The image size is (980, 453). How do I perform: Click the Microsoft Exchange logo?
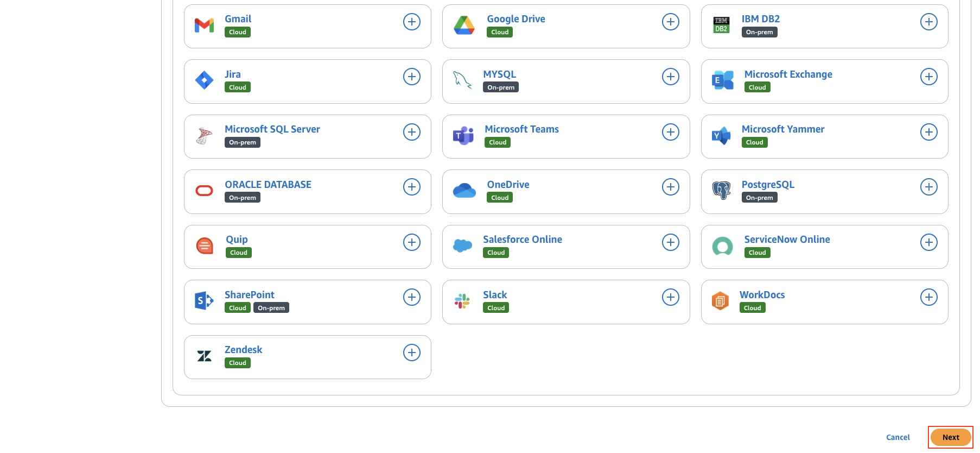click(723, 80)
